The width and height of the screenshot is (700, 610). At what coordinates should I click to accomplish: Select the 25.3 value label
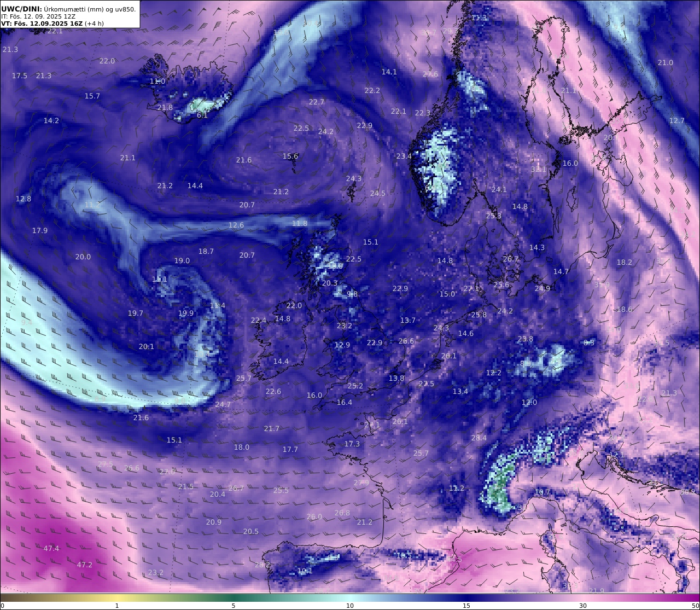coord(494,216)
